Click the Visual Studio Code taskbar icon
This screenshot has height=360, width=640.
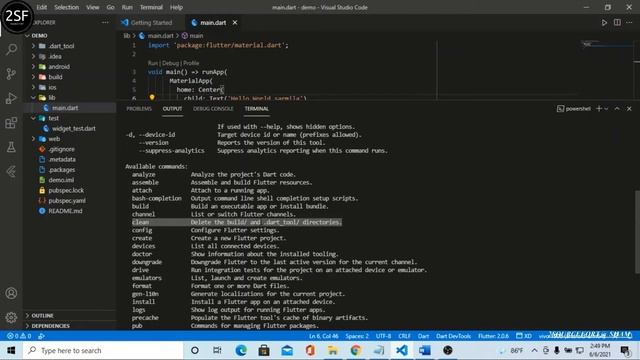pyautogui.click(x=402, y=350)
